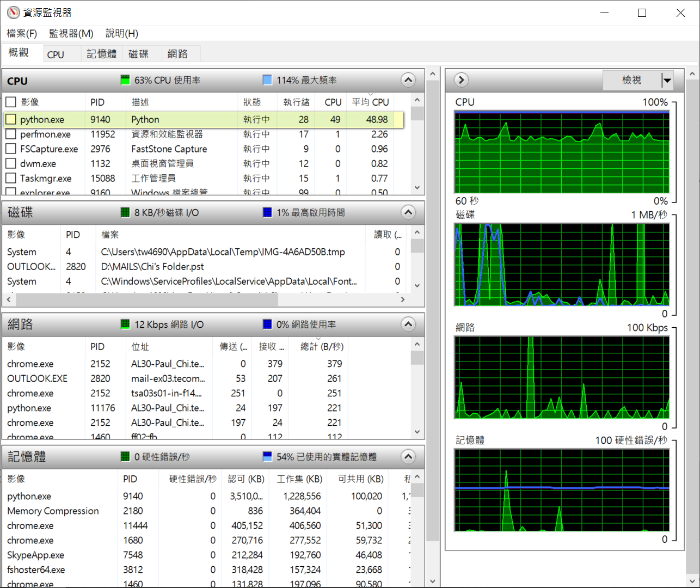Toggle the select-all 影像 header checkbox
700x588 pixels.
tap(11, 102)
